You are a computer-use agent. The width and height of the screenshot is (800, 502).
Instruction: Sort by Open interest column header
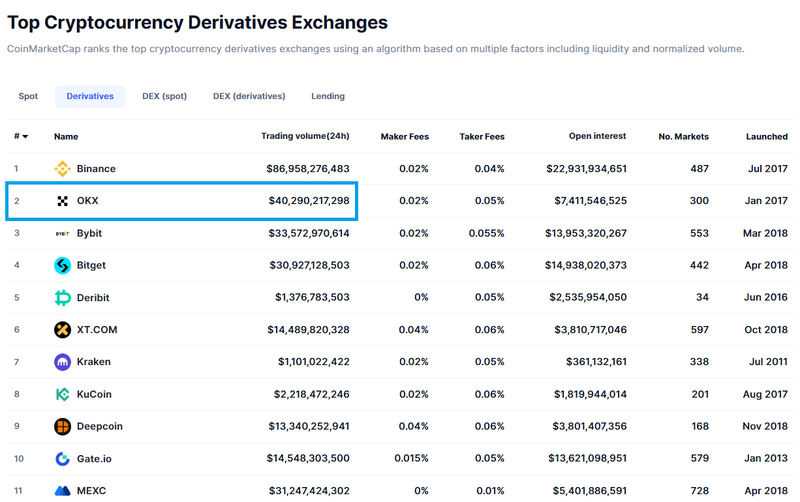pos(597,136)
